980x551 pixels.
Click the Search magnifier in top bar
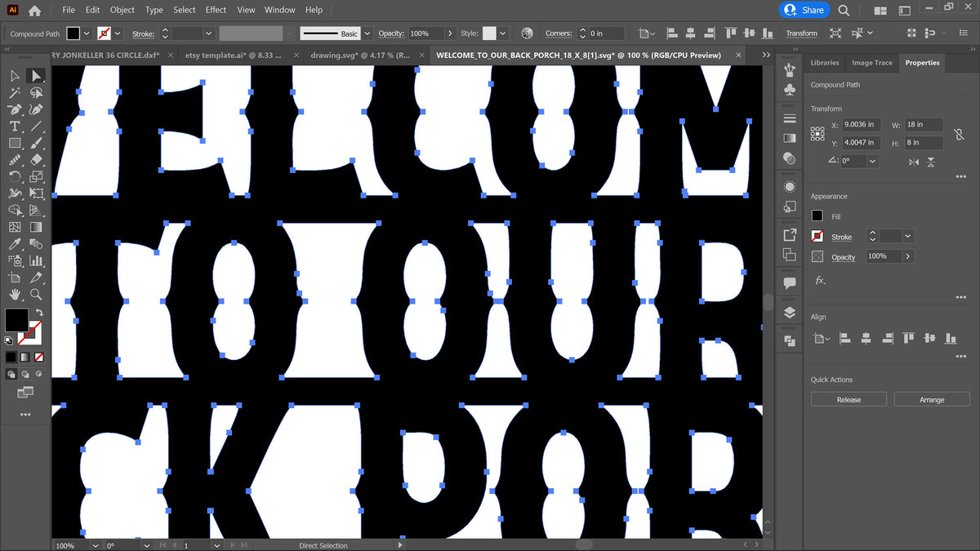844,10
